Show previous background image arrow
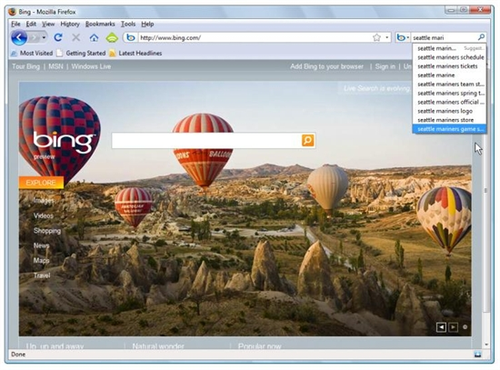This screenshot has width=500, height=370. [x=441, y=327]
